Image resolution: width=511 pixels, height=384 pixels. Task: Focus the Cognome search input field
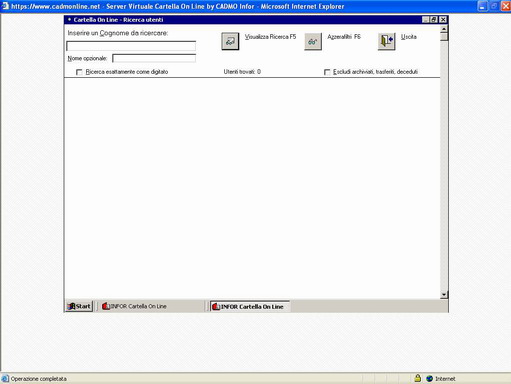131,46
